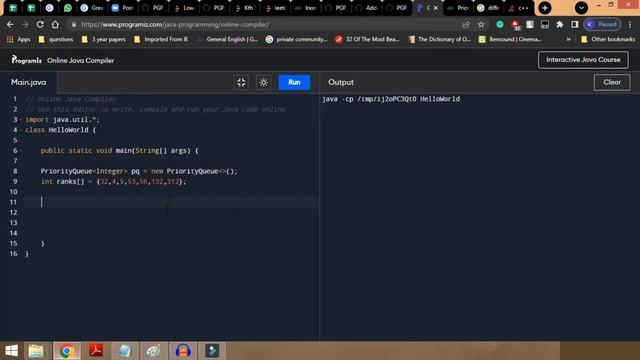Open Other bookmarks folder
Viewport: 640px width, 360px height.
608,39
